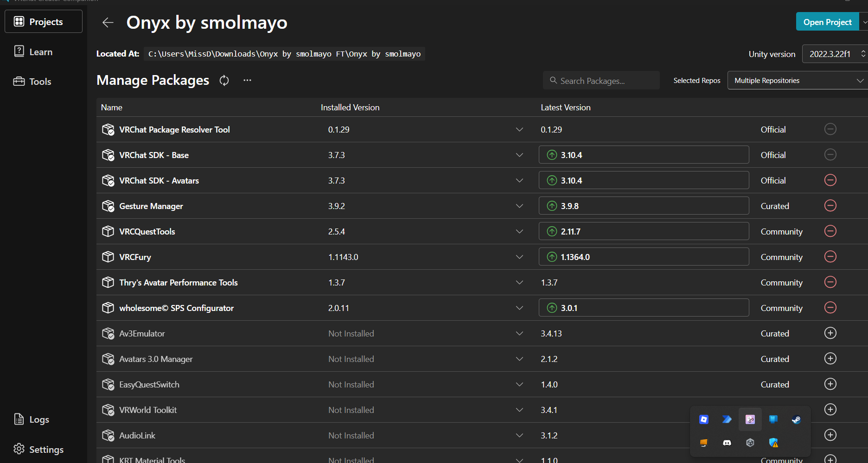Expand version list for Gesture Manager
The image size is (868, 463).
point(519,206)
